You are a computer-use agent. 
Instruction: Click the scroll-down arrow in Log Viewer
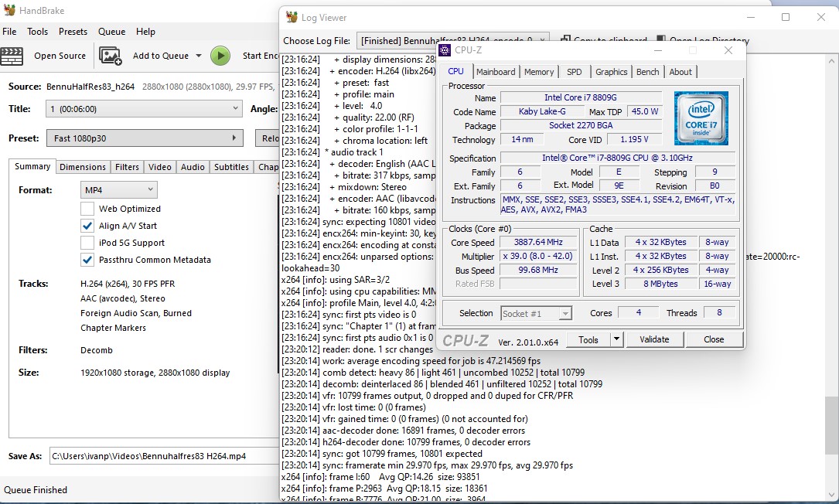[x=831, y=495]
